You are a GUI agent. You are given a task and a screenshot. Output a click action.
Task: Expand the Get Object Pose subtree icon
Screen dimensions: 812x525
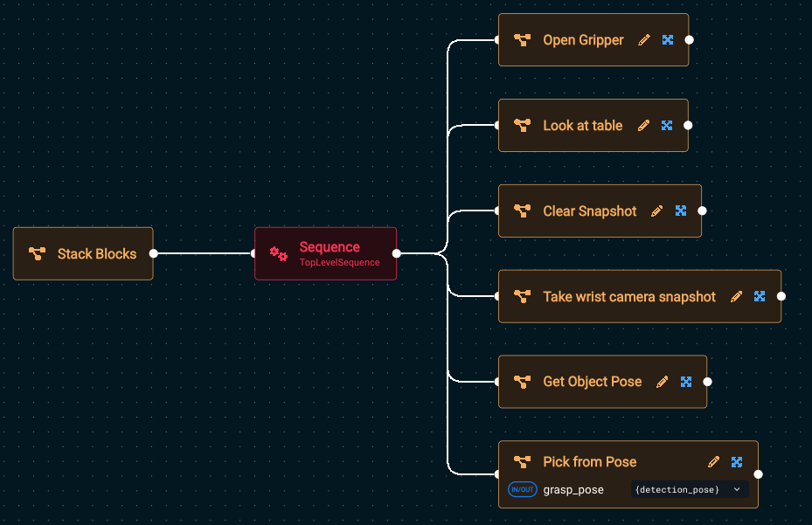click(685, 382)
